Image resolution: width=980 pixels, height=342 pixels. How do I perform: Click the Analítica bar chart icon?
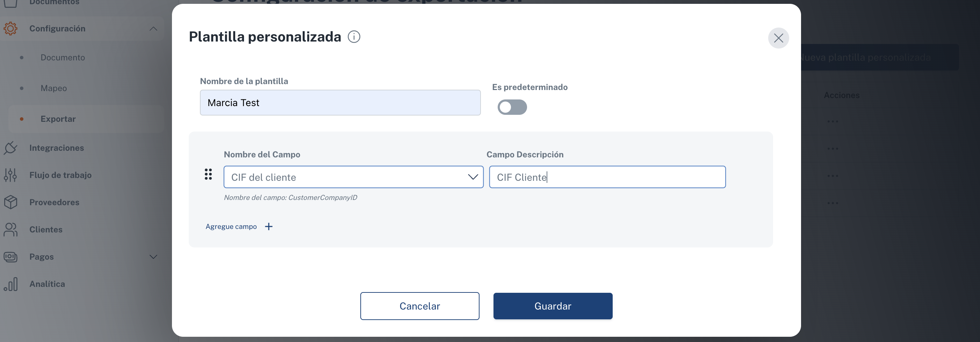click(10, 284)
